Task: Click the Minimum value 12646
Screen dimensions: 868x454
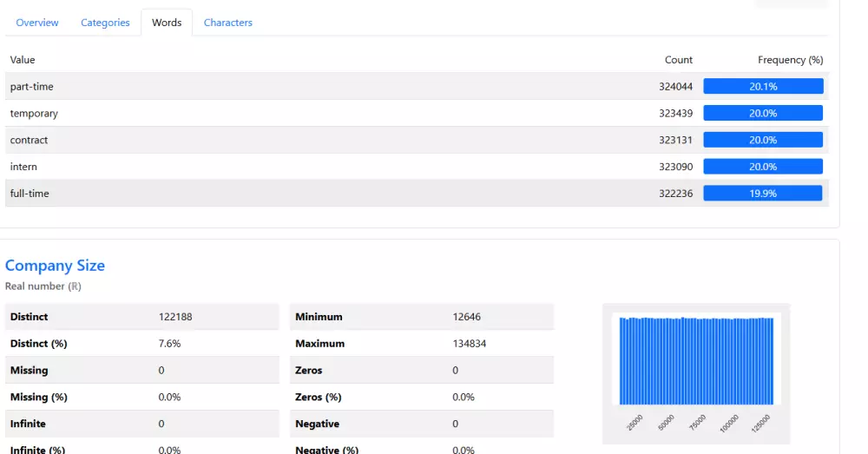Action: [467, 317]
